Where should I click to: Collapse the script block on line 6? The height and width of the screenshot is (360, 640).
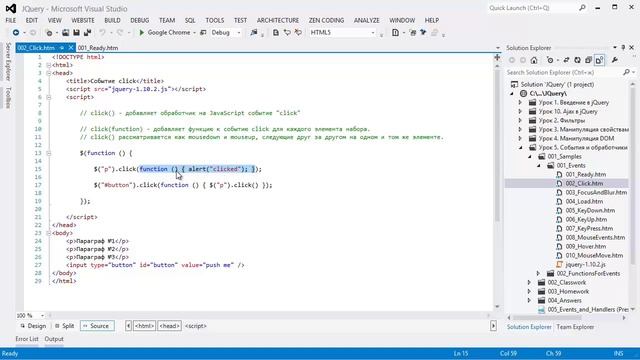(x=49, y=97)
